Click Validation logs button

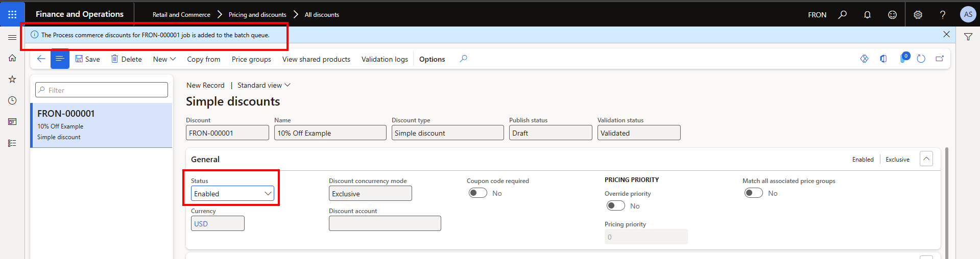coord(385,59)
